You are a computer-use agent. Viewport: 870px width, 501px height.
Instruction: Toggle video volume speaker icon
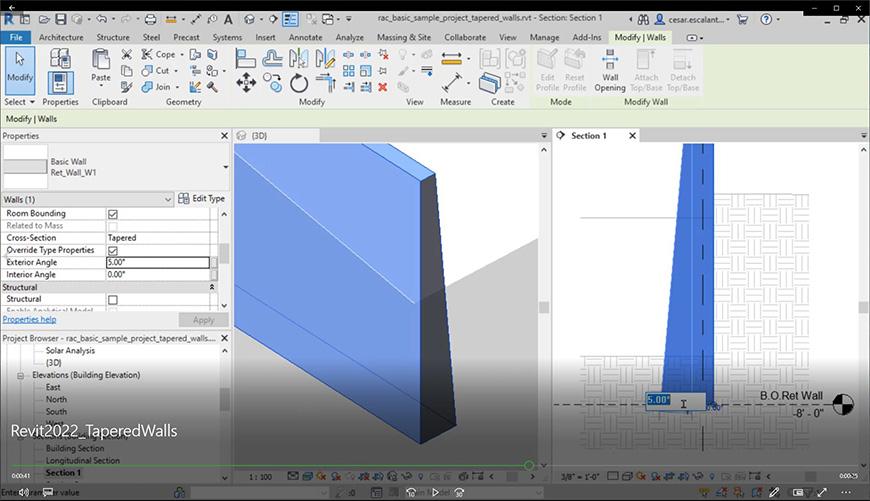point(23,492)
